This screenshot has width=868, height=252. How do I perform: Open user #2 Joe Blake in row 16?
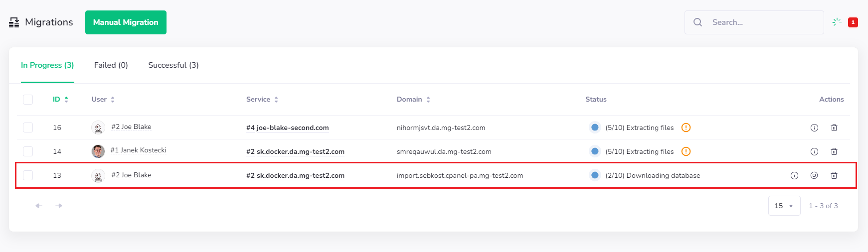tap(131, 126)
